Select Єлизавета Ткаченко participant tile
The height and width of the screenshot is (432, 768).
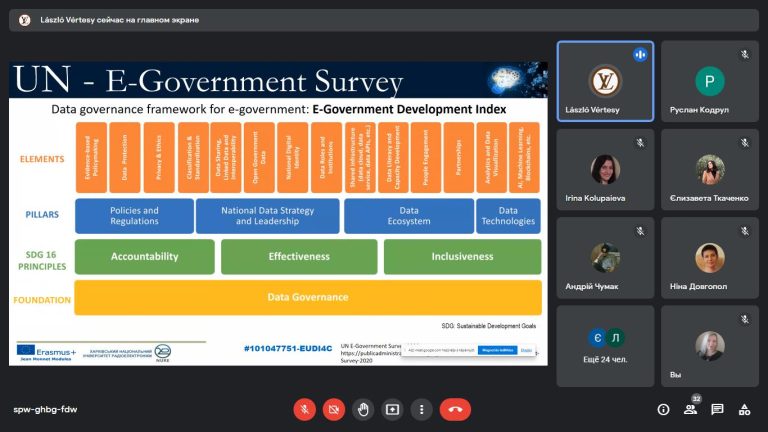(x=710, y=169)
